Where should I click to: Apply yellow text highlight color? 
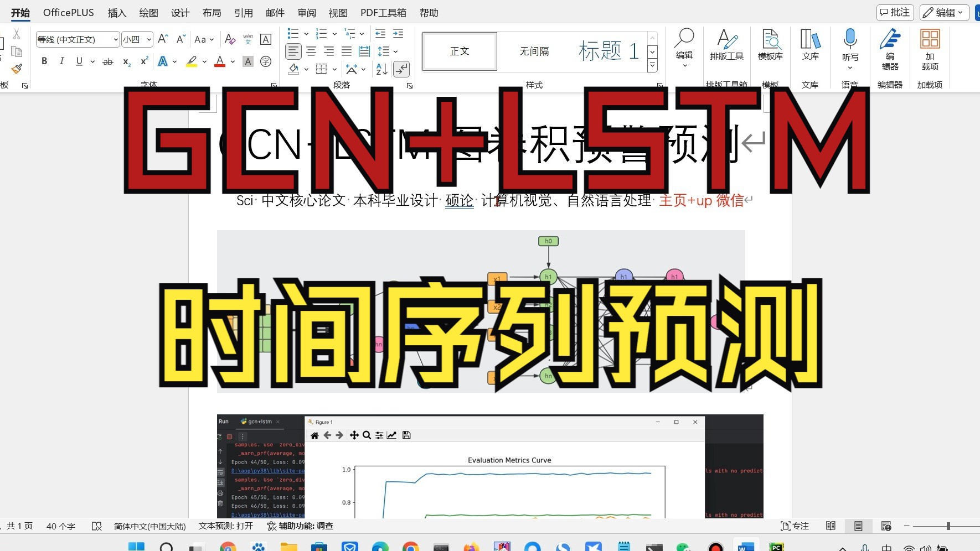192,61
